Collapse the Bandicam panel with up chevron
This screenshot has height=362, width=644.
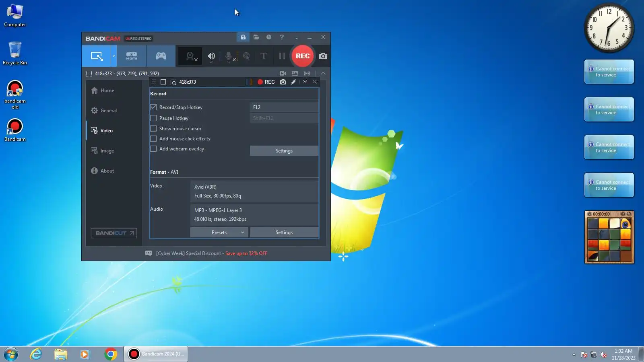pyautogui.click(x=323, y=74)
